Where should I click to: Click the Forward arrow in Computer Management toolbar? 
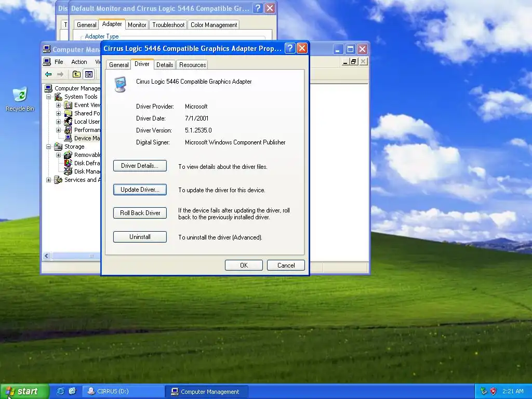tap(60, 74)
